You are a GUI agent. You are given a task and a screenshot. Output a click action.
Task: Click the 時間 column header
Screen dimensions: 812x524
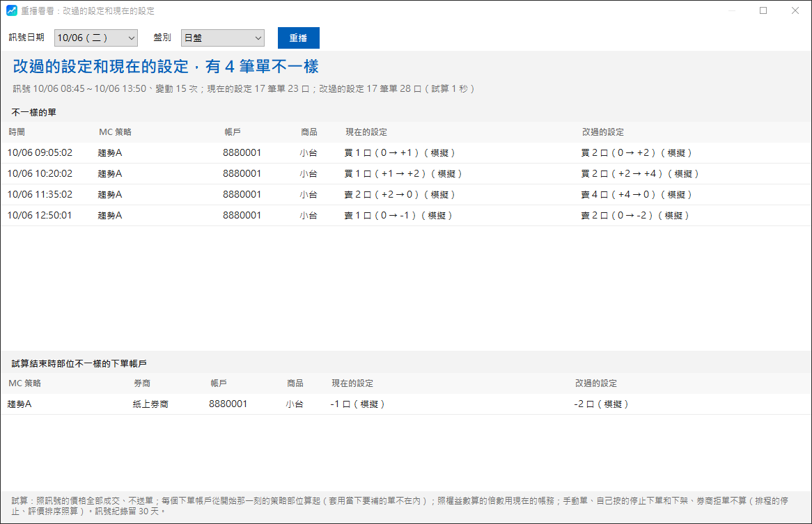[17, 132]
